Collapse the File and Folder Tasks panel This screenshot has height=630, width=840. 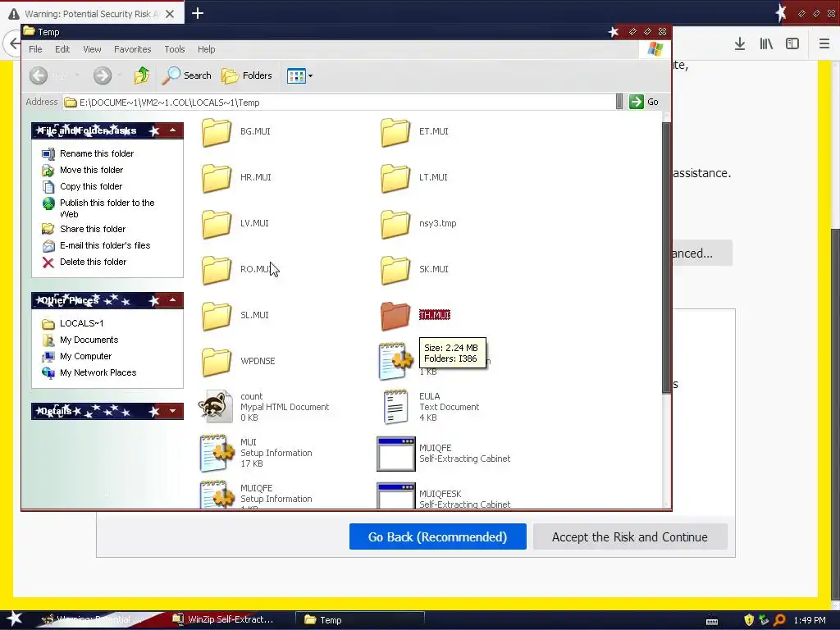[x=172, y=130]
